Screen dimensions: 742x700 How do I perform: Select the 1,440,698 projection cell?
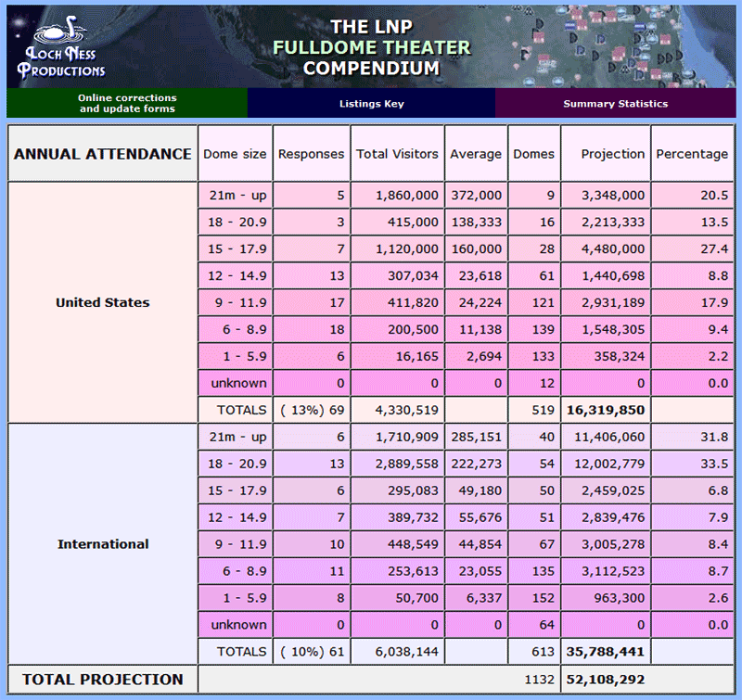click(x=606, y=275)
